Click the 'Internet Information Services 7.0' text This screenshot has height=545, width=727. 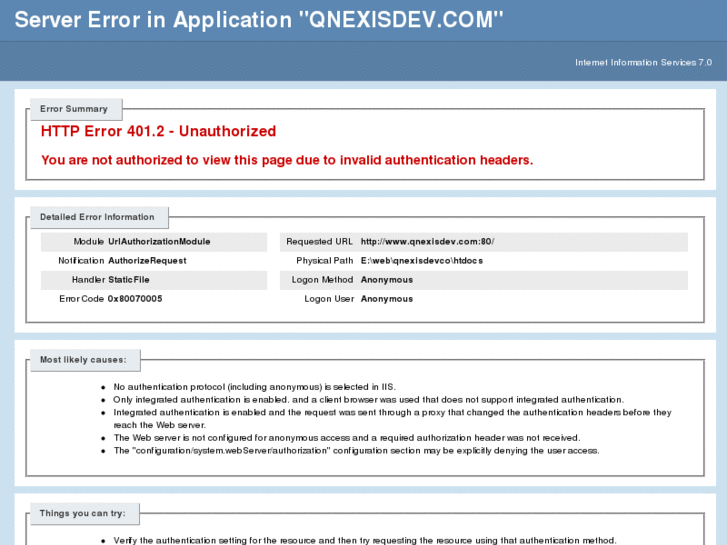point(643,63)
